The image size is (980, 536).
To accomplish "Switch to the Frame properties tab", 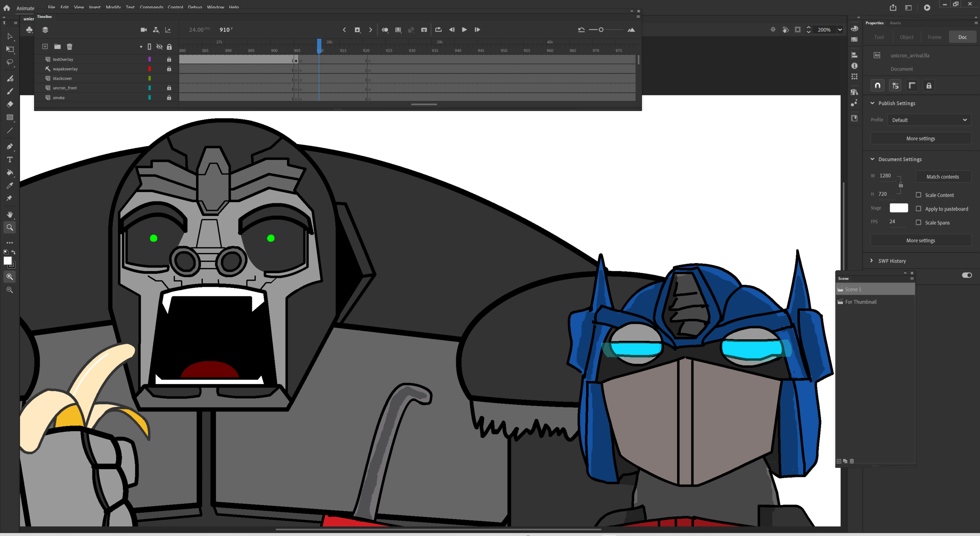I will (x=934, y=37).
